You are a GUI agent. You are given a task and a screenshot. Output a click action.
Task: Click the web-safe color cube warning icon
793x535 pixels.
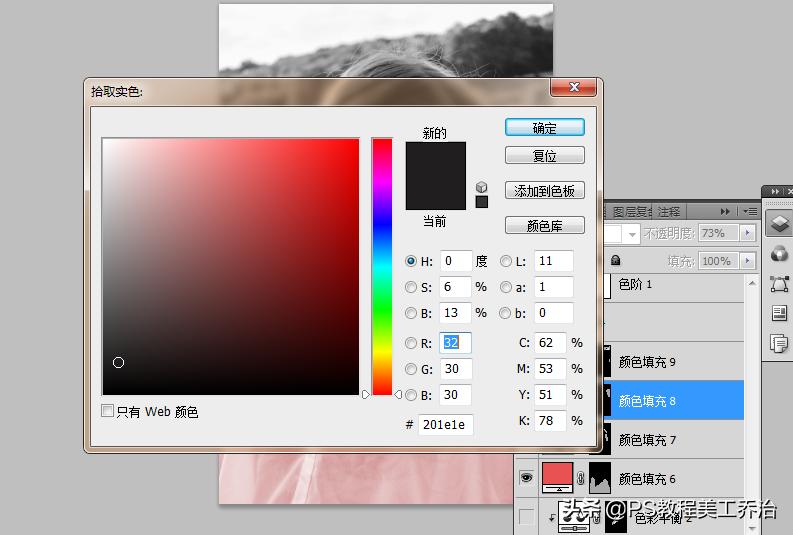tap(481, 187)
